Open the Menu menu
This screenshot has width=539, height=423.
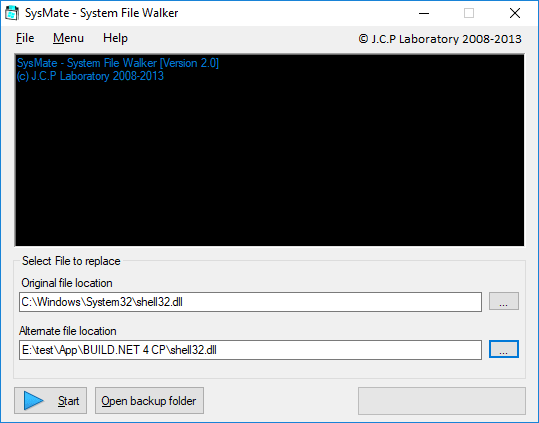point(68,38)
